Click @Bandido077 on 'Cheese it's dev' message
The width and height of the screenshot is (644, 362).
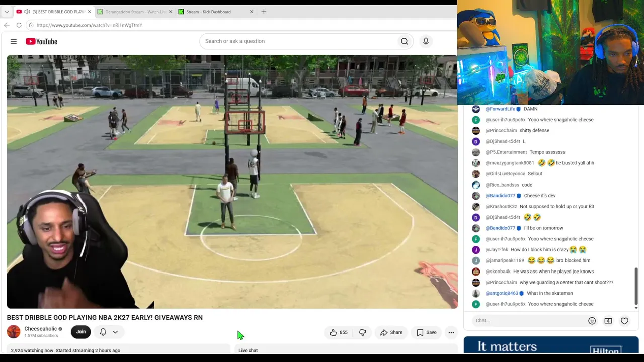pyautogui.click(x=500, y=196)
